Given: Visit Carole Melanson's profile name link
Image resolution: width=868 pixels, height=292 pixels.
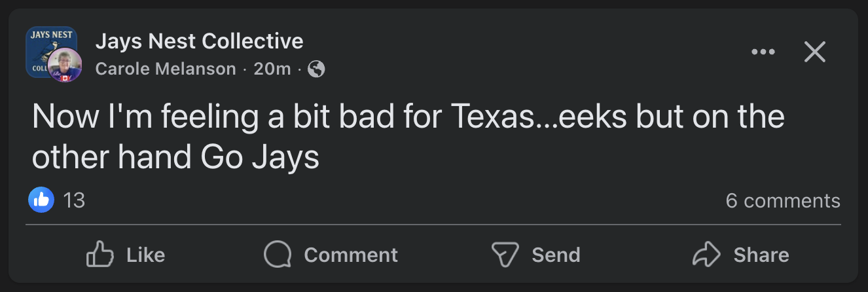Looking at the screenshot, I should pos(166,69).
